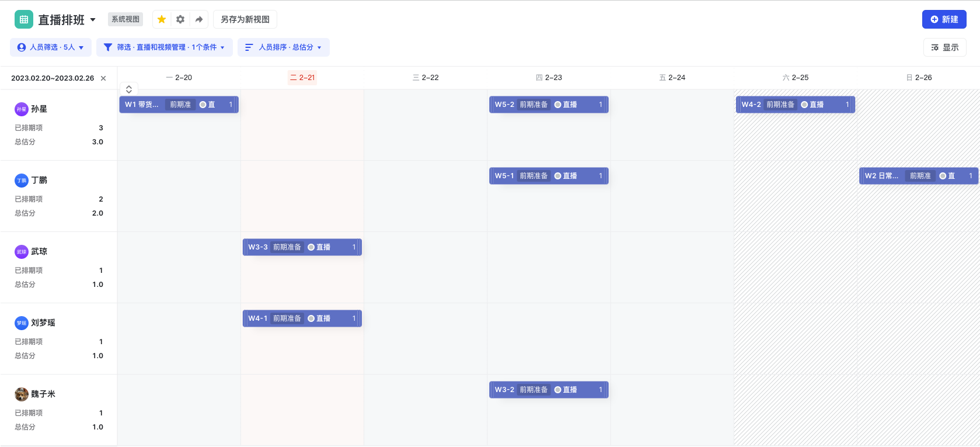Viewport: 980px width, 447px height.
Task: Click the green calendar view icon
Action: point(24,19)
